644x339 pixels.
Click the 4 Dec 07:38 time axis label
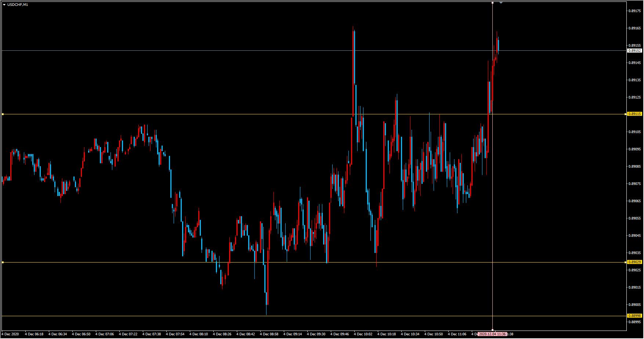152,334
